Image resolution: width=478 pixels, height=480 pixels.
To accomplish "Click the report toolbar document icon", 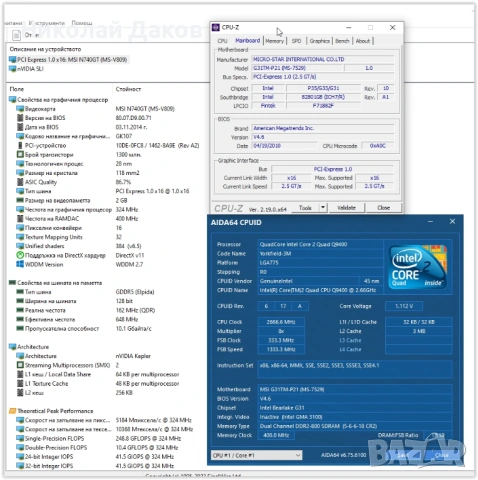I will tap(16, 35).
